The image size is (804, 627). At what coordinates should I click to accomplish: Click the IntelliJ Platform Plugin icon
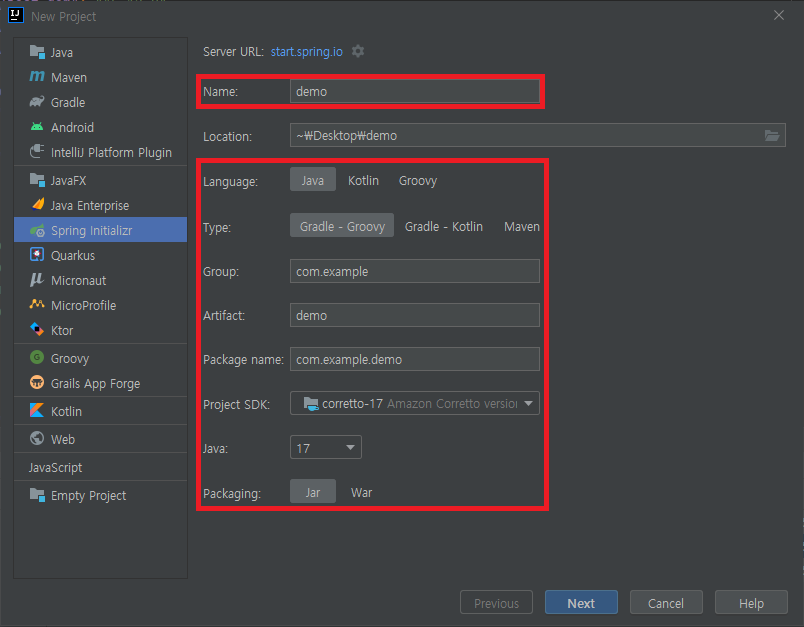[37, 151]
